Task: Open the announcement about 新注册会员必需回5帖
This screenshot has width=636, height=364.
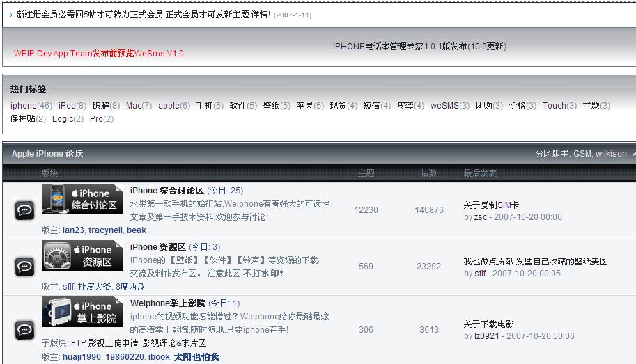Action: click(144, 15)
